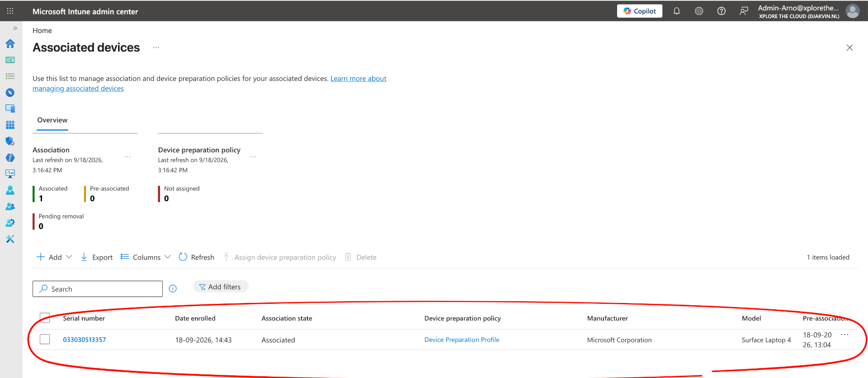Image resolution: width=868 pixels, height=378 pixels.
Task: Click the Pending removal count tile
Action: pos(59,221)
